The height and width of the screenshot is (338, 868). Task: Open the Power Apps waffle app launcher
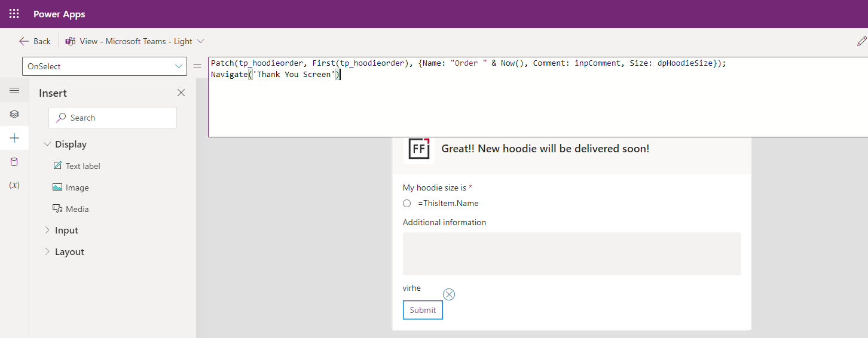14,14
